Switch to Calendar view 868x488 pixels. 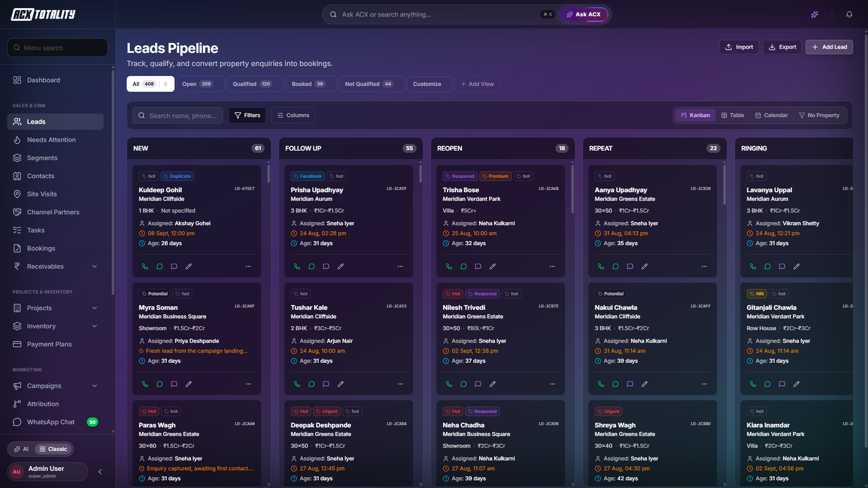coord(772,115)
